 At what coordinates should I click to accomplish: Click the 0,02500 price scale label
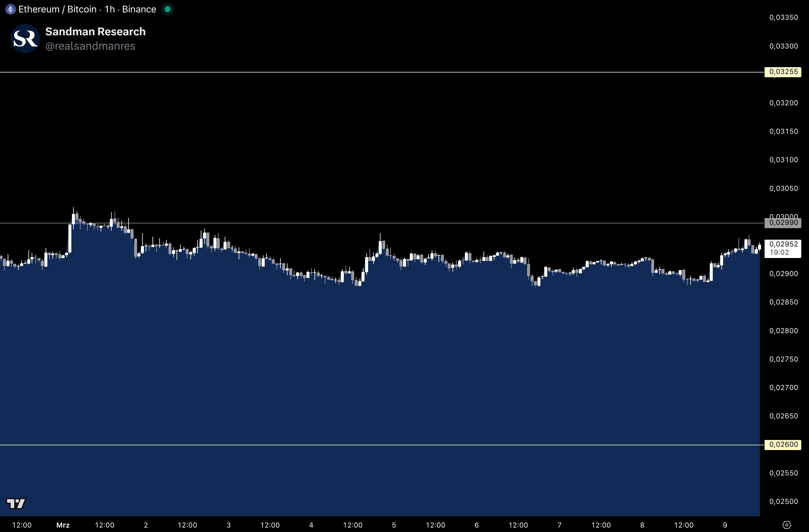[783, 502]
